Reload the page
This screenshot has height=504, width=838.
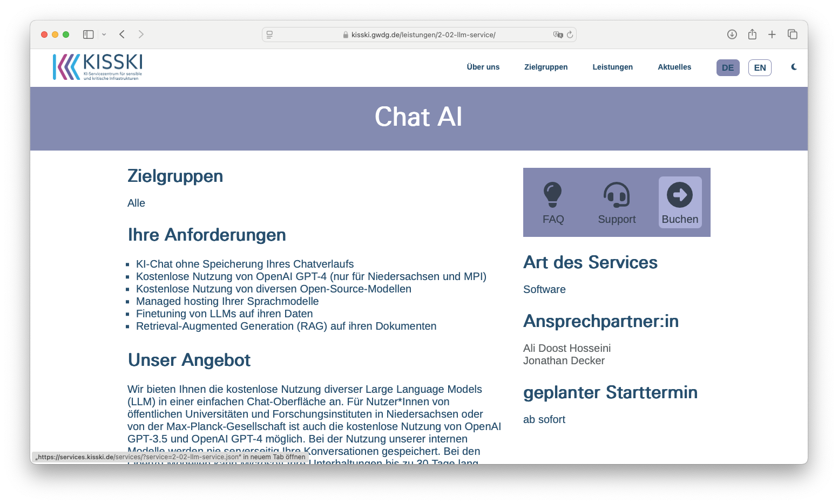click(x=570, y=34)
